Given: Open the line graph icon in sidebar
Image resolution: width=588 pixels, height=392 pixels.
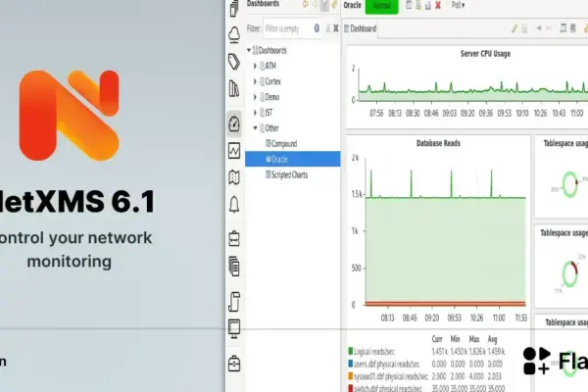Looking at the screenshot, I should pyautogui.click(x=234, y=151).
